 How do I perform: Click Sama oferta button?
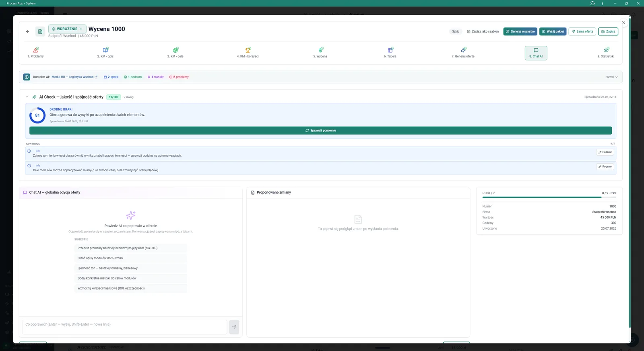pyautogui.click(x=582, y=31)
